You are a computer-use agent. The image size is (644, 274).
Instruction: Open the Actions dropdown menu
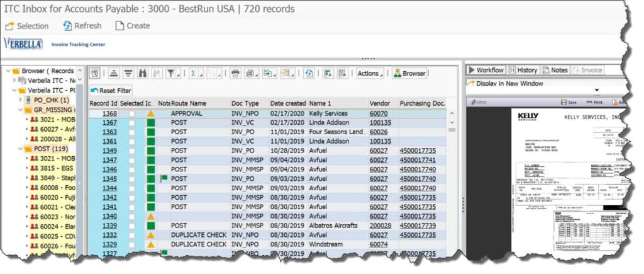pyautogui.click(x=370, y=73)
